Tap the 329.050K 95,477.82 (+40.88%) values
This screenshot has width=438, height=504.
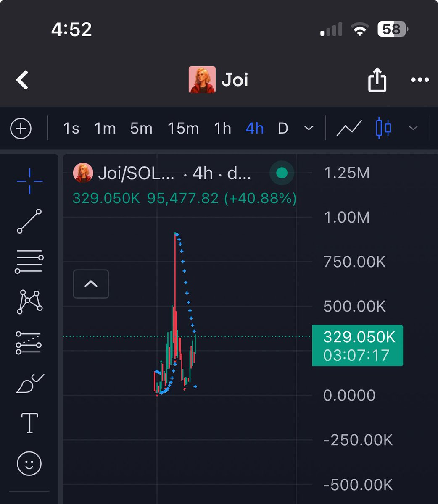tap(185, 198)
